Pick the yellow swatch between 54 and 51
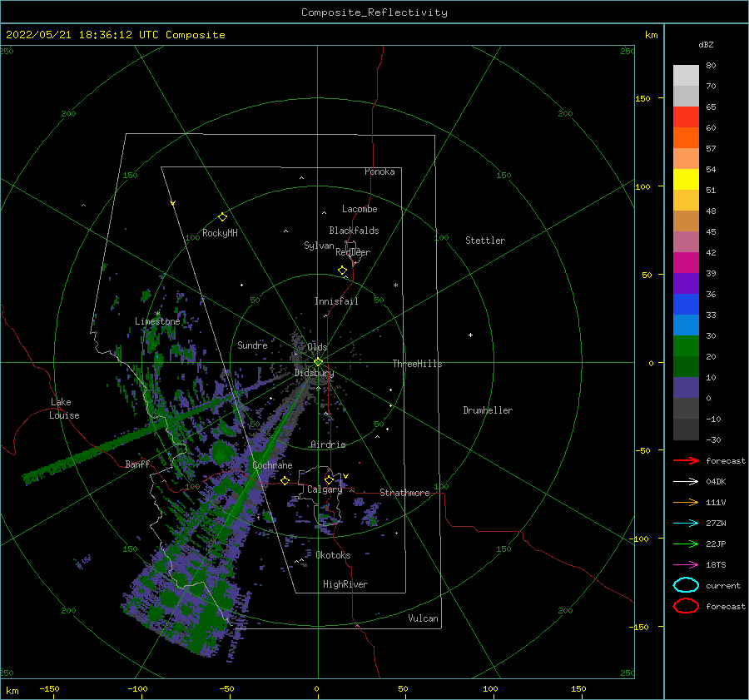This screenshot has width=749, height=700. coord(686,179)
